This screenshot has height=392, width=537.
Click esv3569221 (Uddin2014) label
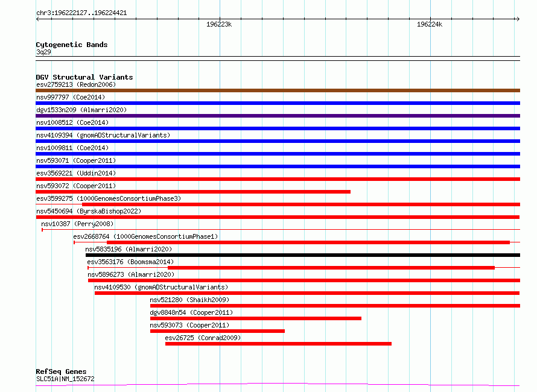[x=76, y=173]
